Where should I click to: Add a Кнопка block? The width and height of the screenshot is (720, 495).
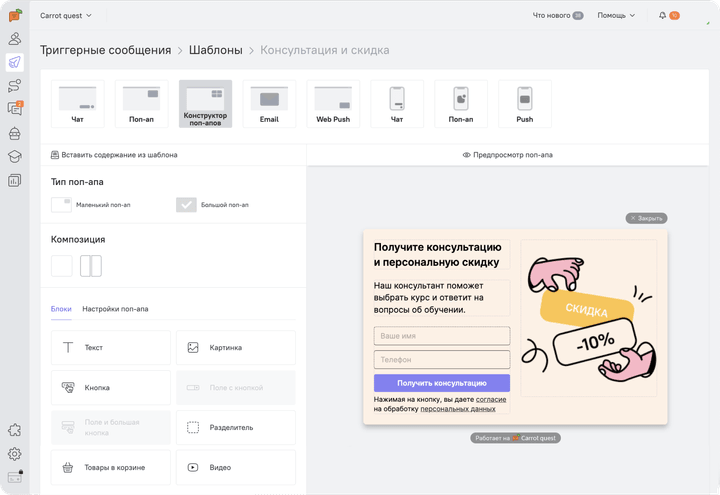click(x=111, y=388)
